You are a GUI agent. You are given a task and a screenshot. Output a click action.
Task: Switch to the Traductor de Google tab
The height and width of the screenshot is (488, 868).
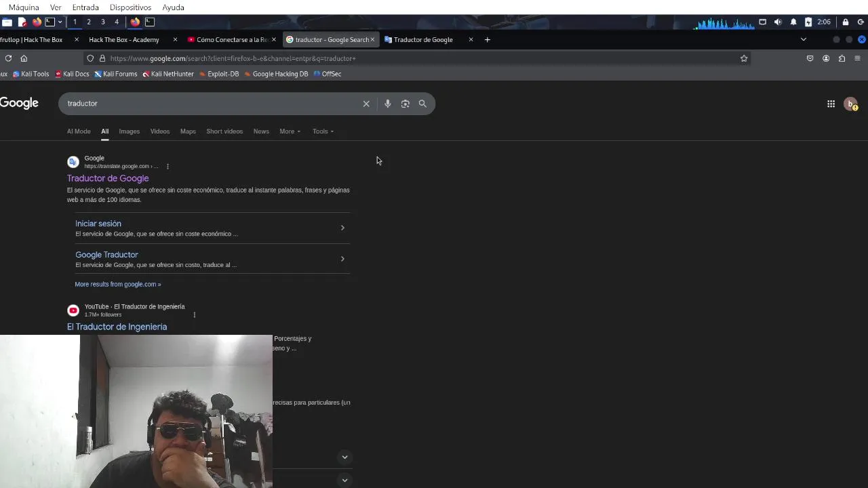coord(423,39)
